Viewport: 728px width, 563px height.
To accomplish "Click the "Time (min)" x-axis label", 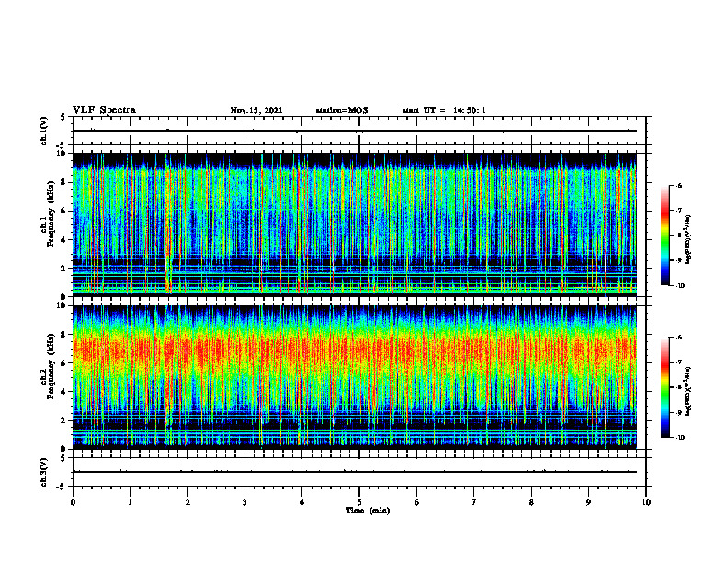I will [368, 511].
